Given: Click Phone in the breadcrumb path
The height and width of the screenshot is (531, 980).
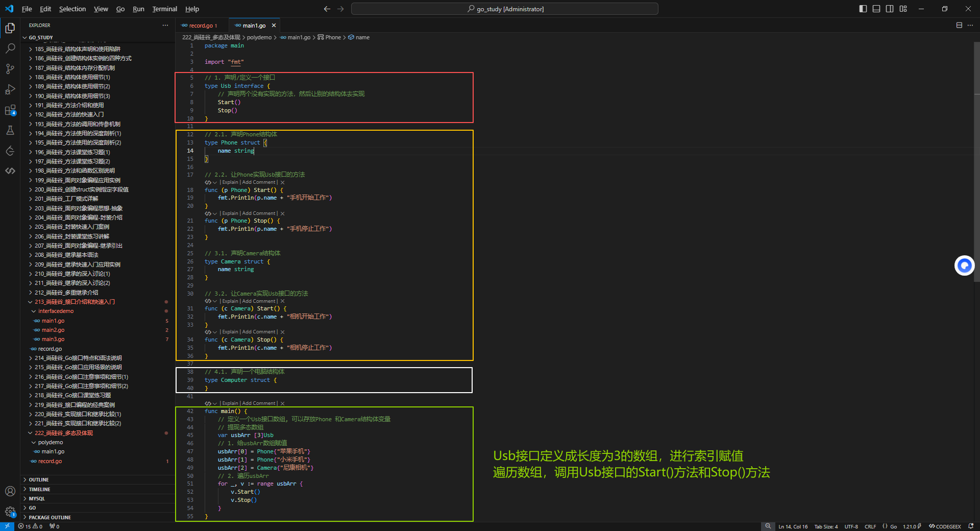Looking at the screenshot, I should click(333, 37).
